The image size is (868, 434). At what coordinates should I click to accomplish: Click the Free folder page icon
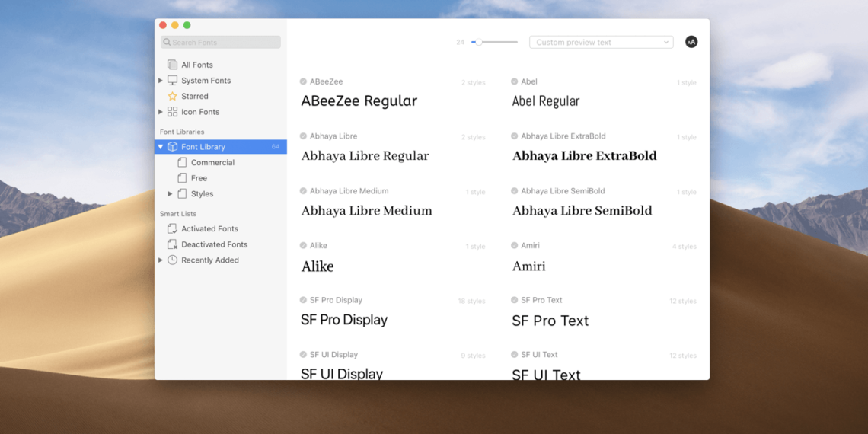coord(181,177)
